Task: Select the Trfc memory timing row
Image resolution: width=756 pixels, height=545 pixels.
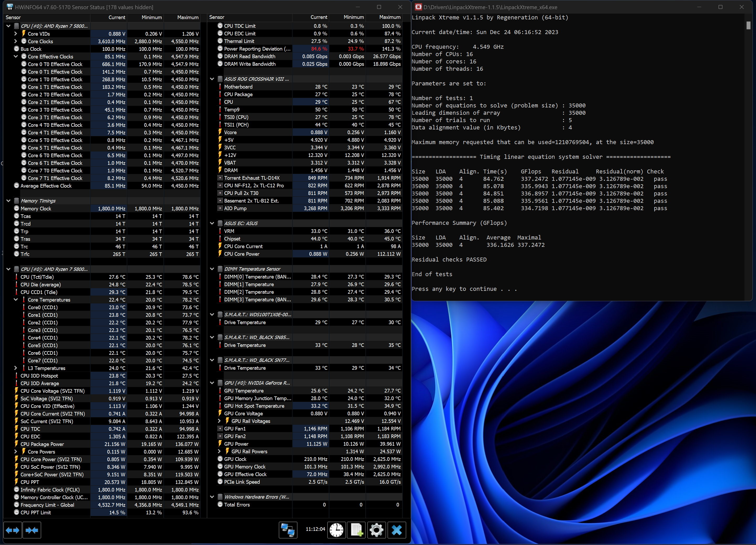Action: pos(102,254)
